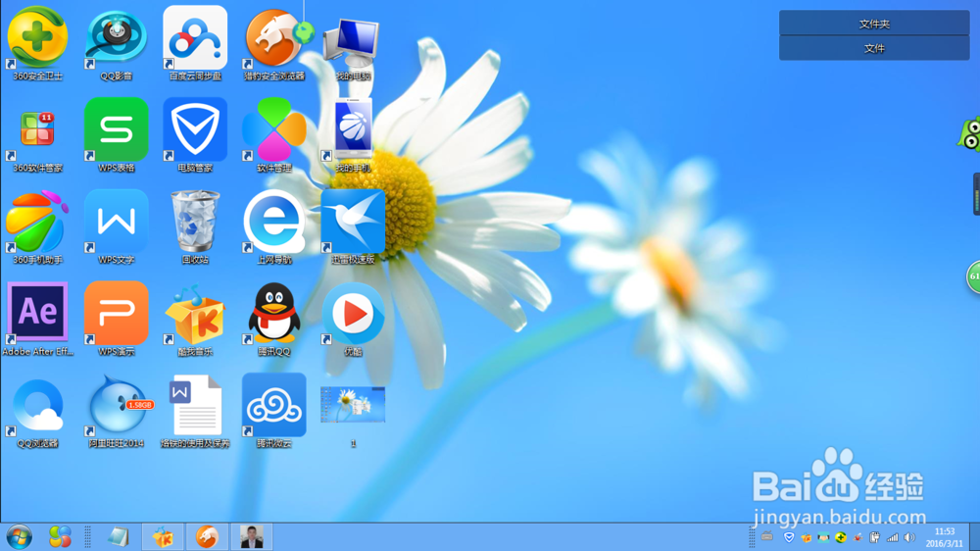This screenshot has width=980, height=551.
Task: Switch to 猎豹浏览器 taskbar button
Action: tap(207, 536)
